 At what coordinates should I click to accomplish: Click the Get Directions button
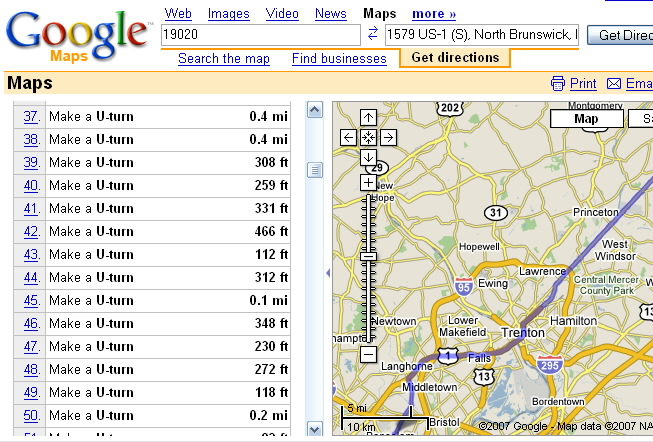(x=620, y=35)
